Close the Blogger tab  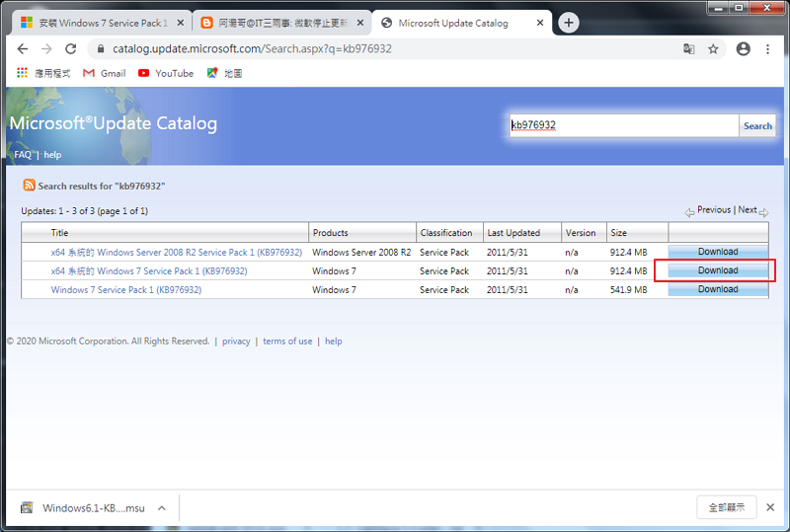[x=360, y=23]
